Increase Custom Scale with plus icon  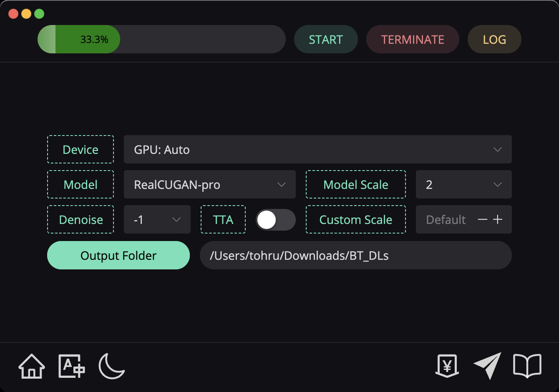coord(498,219)
